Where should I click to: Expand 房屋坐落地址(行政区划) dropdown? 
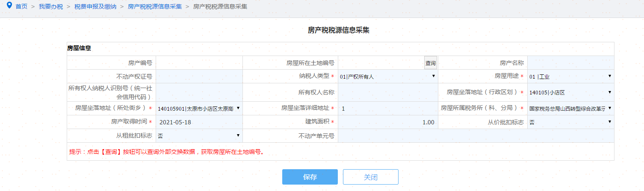point(570,92)
